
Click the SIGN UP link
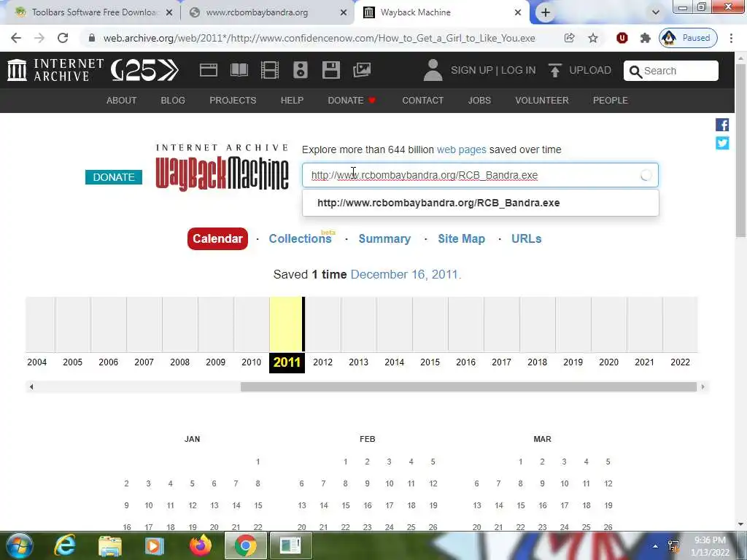472,71
